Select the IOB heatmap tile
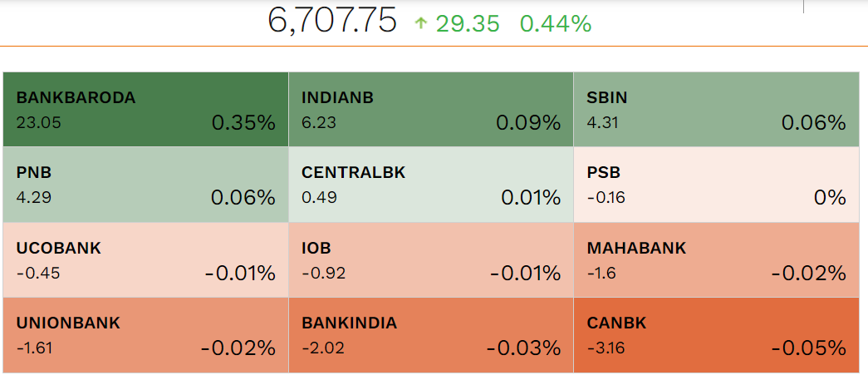The width and height of the screenshot is (868, 375). (x=430, y=259)
